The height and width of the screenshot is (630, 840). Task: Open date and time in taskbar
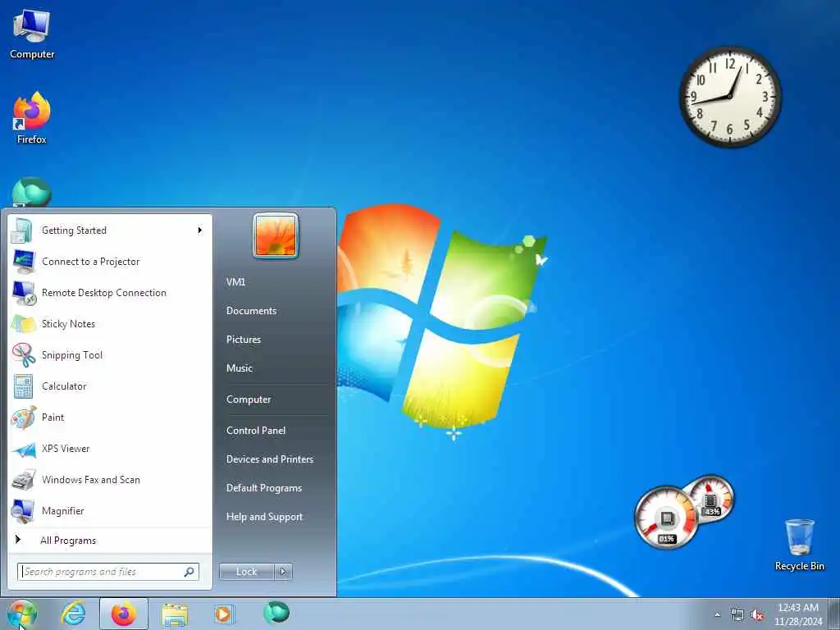pos(797,614)
